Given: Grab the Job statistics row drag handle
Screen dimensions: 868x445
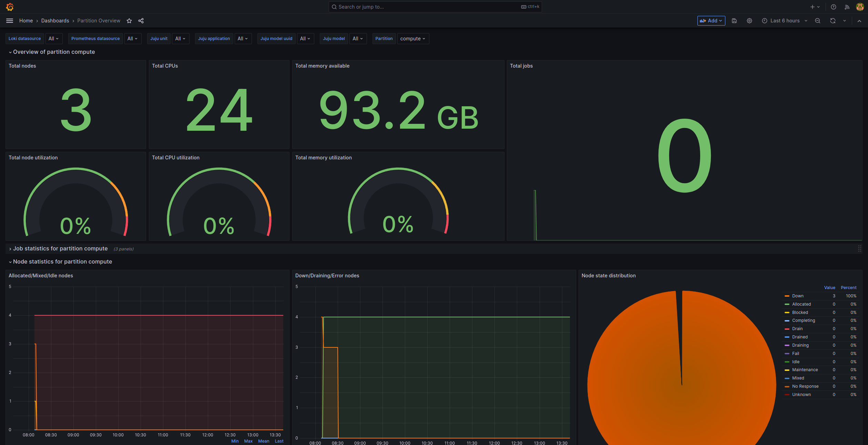Looking at the screenshot, I should click(x=860, y=249).
